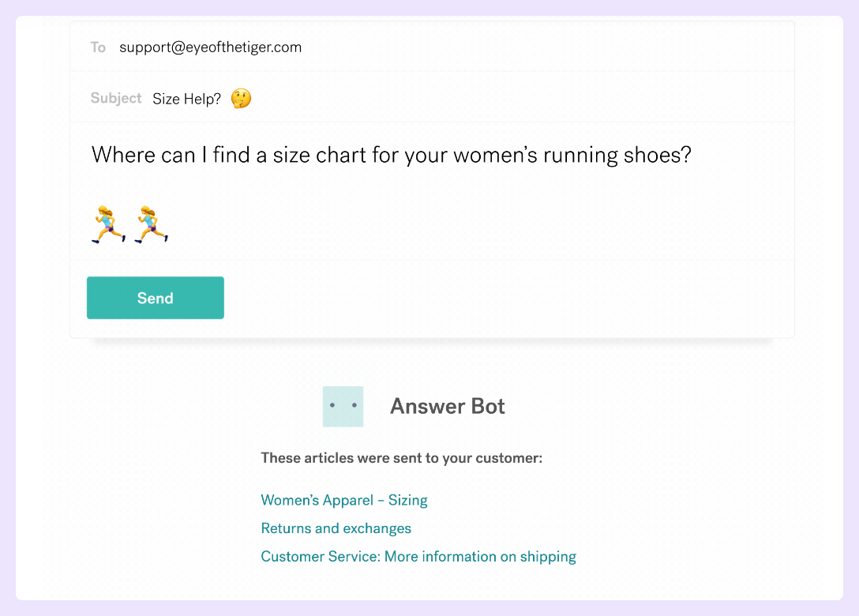Click the 'Size Help?' subject text
The width and height of the screenshot is (859, 616).
click(187, 100)
